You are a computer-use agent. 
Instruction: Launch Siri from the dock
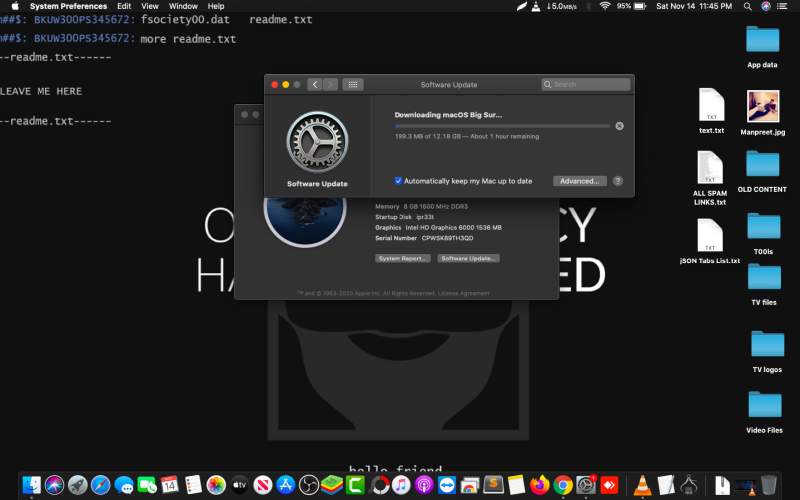pyautogui.click(x=55, y=485)
